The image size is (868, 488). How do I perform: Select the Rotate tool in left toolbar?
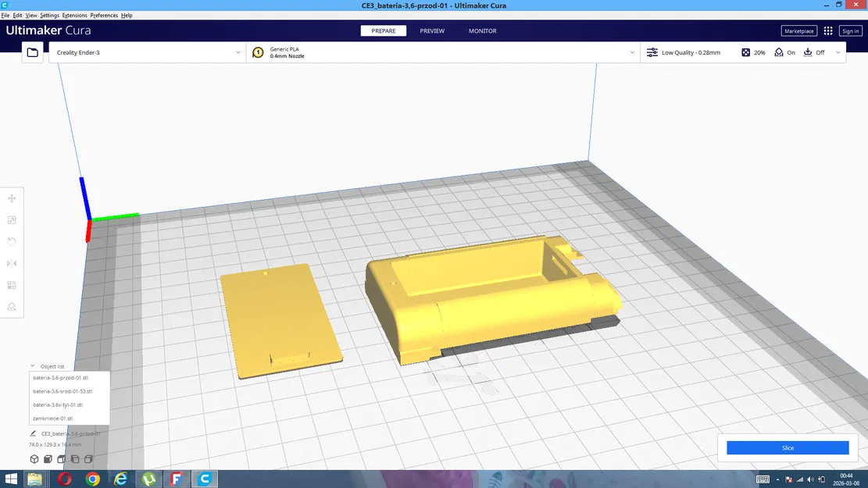[x=12, y=242]
